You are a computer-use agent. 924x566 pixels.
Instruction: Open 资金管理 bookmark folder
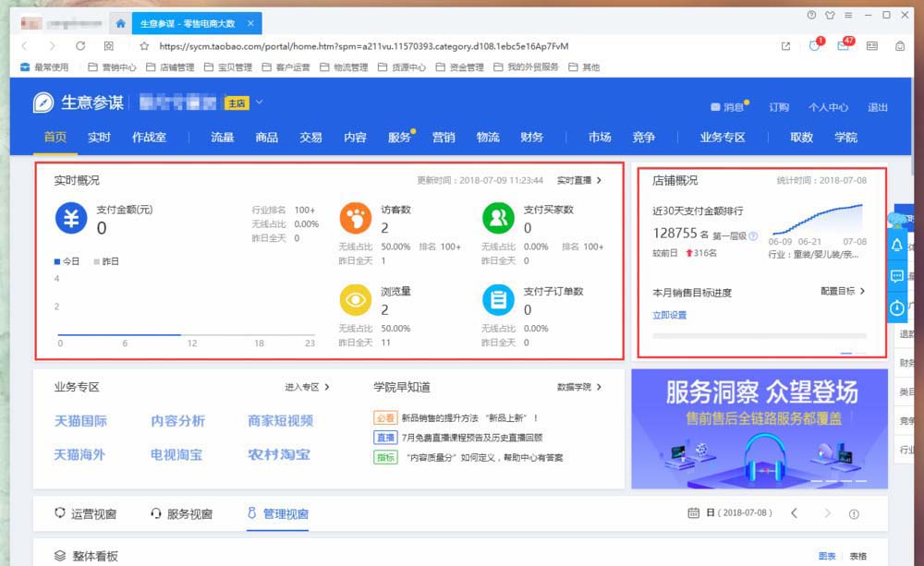click(459, 67)
